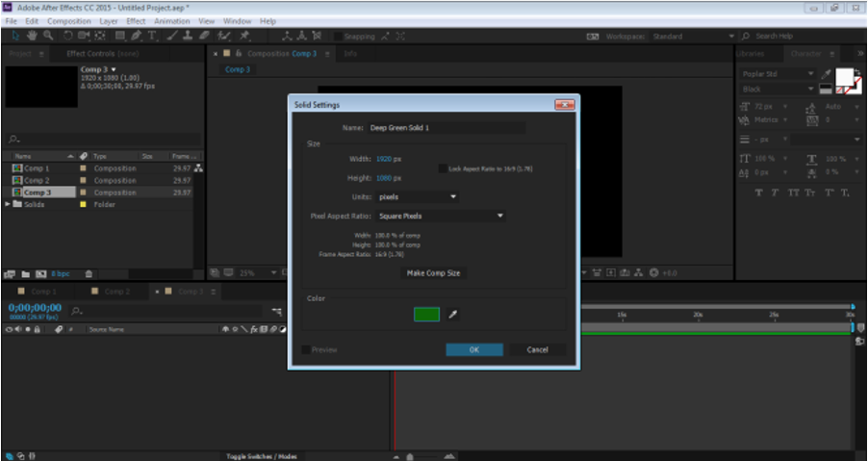
Task: Select the Pen tool
Action: click(137, 36)
